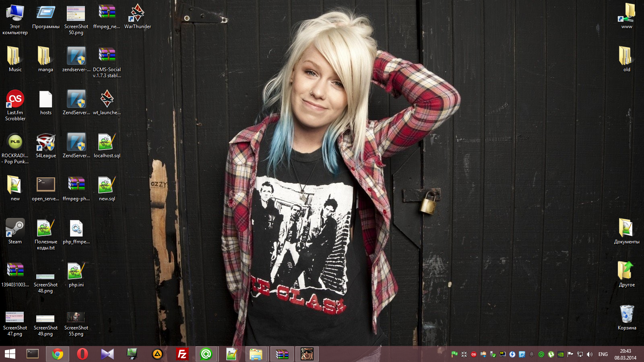The height and width of the screenshot is (362, 644).
Task: Open WinRAR from the taskbar
Action: (x=282, y=354)
